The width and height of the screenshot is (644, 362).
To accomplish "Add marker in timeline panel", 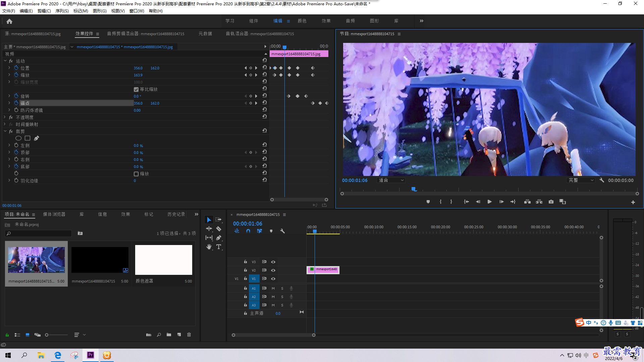I will tap(271, 231).
